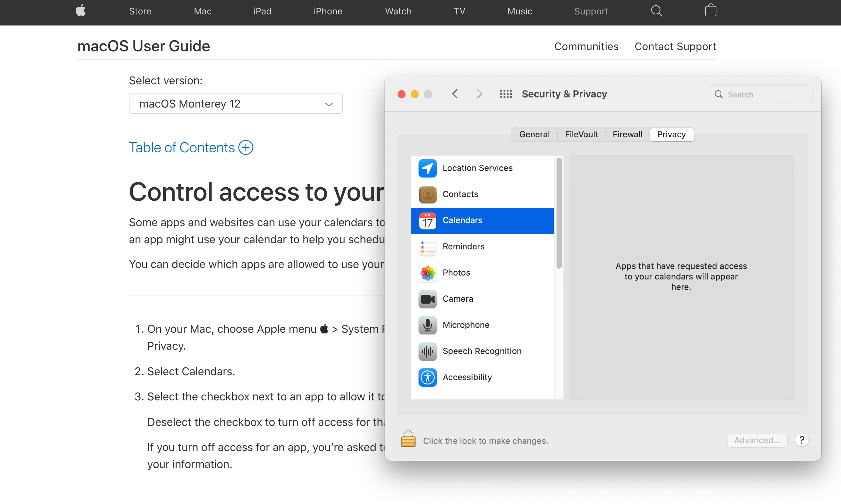Image resolution: width=841 pixels, height=504 pixels.
Task: Click the Contact Support link
Action: click(675, 46)
